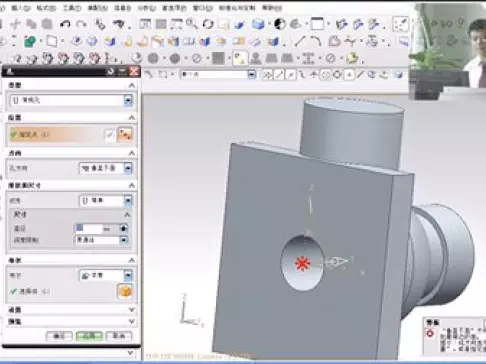This screenshot has height=364, width=486.
Task: Select the Line curve tool
Action: 300,41
